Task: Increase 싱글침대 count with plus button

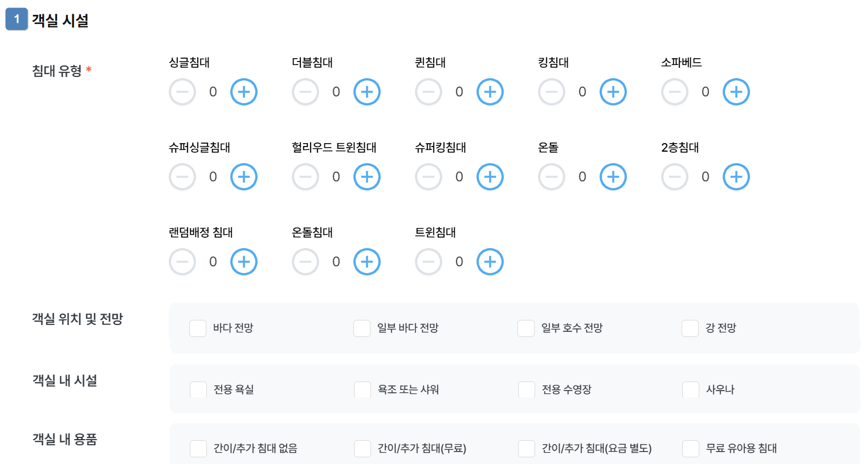Action: click(244, 92)
